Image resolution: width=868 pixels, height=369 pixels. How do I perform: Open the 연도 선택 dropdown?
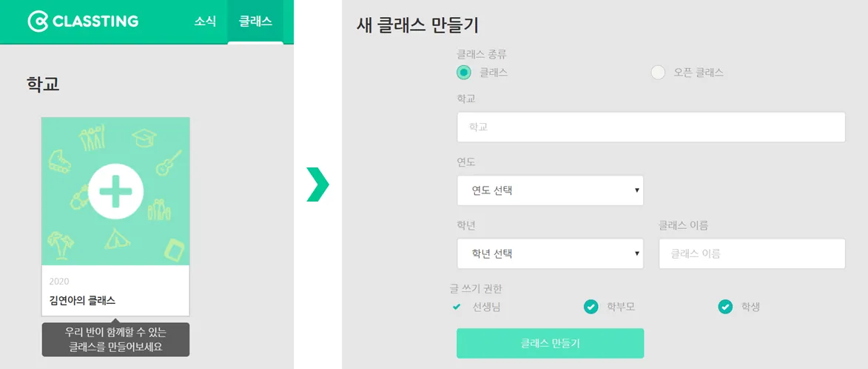[x=550, y=190]
